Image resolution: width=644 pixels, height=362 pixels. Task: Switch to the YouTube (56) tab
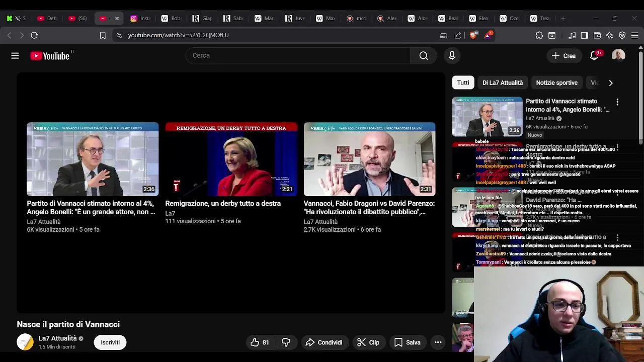(x=78, y=19)
